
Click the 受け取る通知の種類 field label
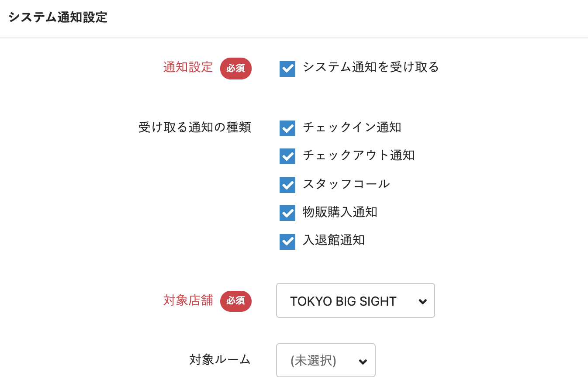click(x=195, y=128)
